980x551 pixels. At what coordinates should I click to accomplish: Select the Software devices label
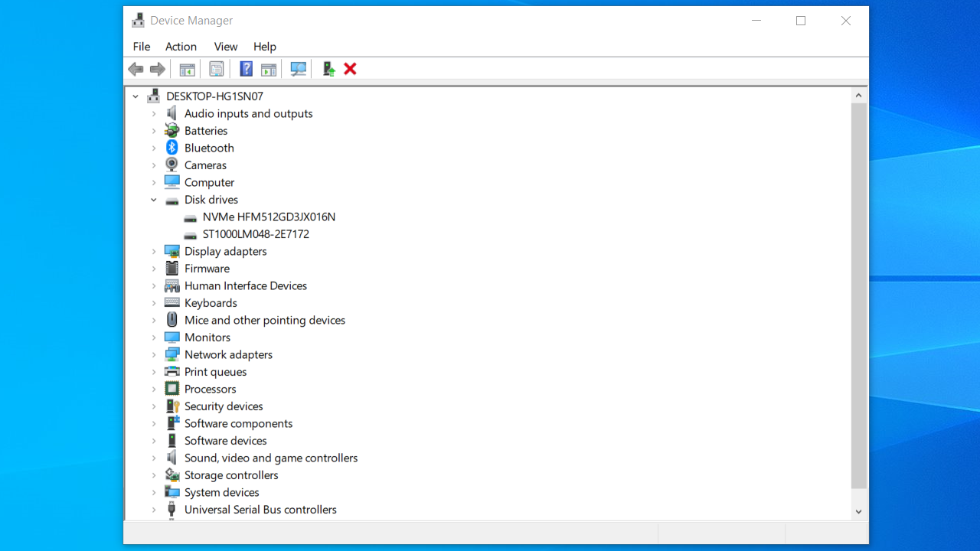tap(225, 441)
